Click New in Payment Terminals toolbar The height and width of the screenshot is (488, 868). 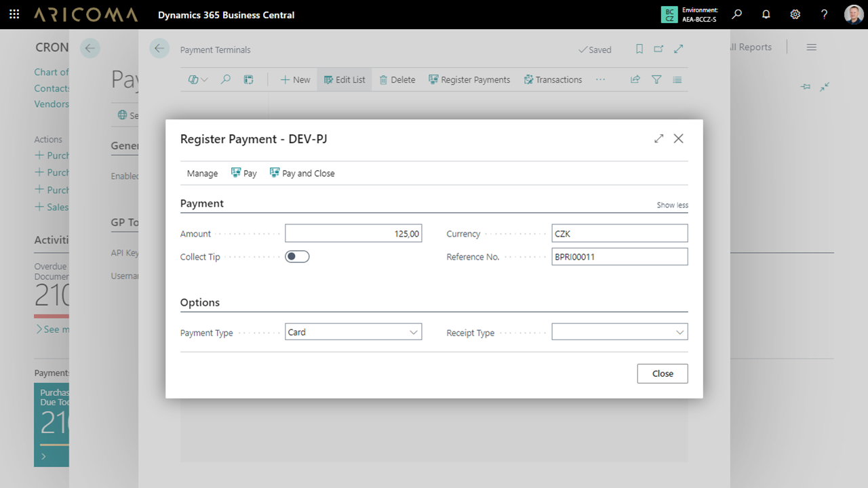point(295,79)
